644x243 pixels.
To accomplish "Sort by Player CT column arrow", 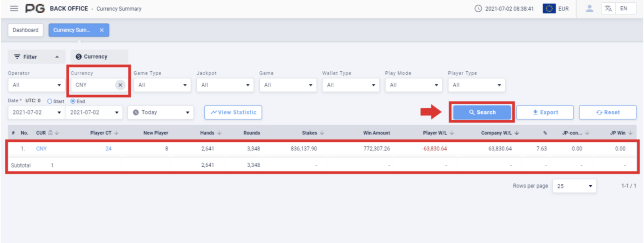I will (116, 133).
